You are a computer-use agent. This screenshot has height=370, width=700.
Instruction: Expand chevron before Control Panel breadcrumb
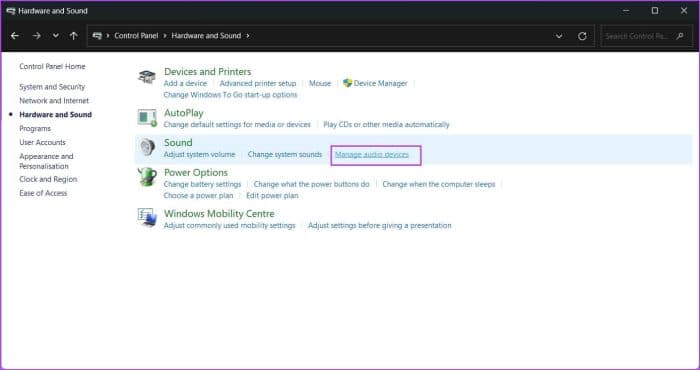(x=108, y=36)
